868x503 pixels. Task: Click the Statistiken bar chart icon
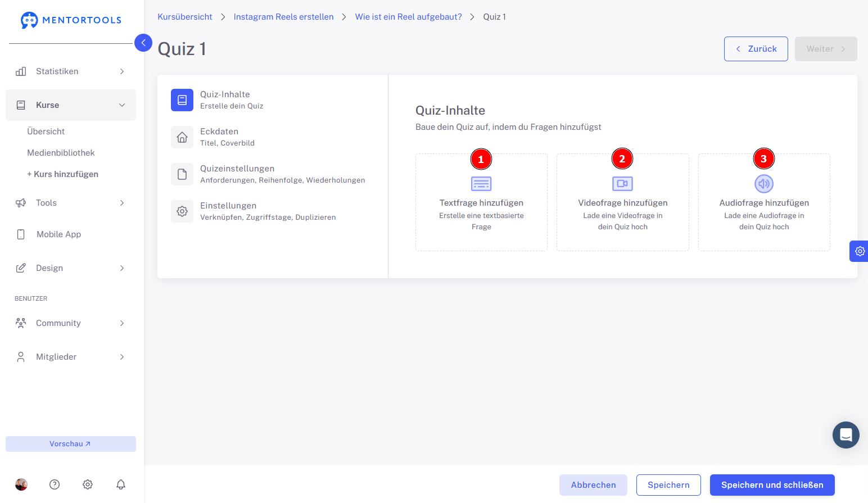[21, 71]
